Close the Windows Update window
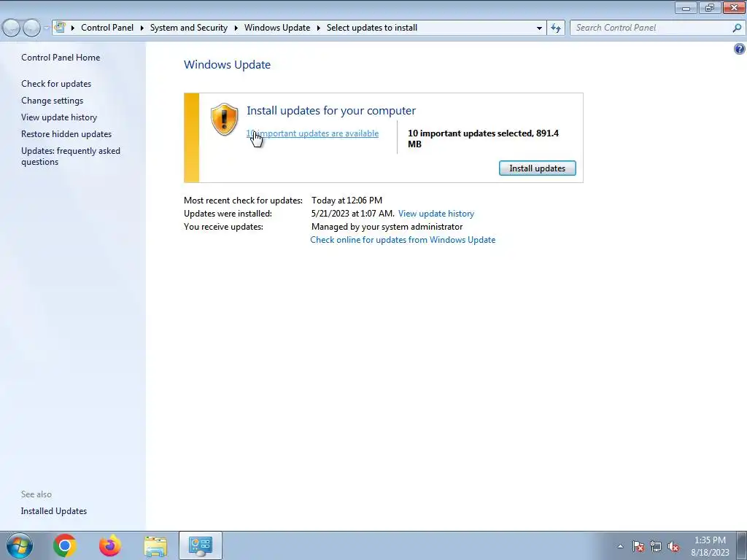The width and height of the screenshot is (747, 560). pyautogui.click(x=735, y=7)
